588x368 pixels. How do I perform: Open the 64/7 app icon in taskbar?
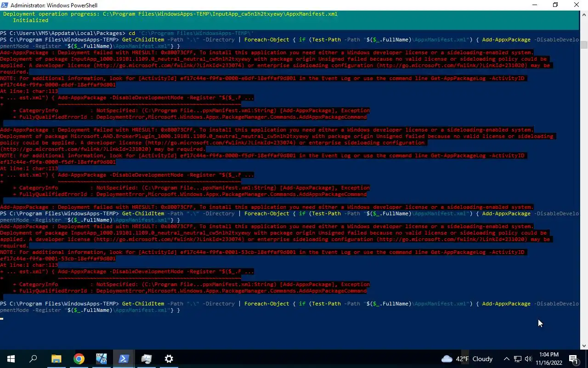click(102, 359)
